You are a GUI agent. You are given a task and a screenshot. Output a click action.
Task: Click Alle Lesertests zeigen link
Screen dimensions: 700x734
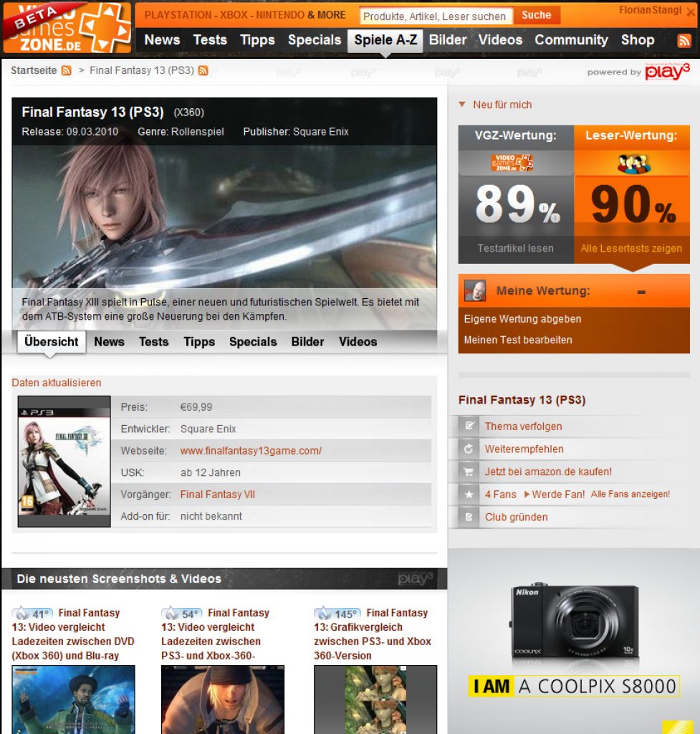point(631,249)
